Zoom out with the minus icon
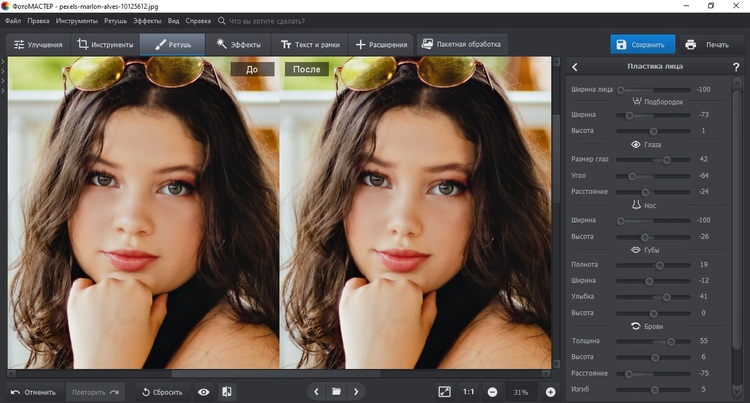Screen dimensions: 750x403 point(492,392)
